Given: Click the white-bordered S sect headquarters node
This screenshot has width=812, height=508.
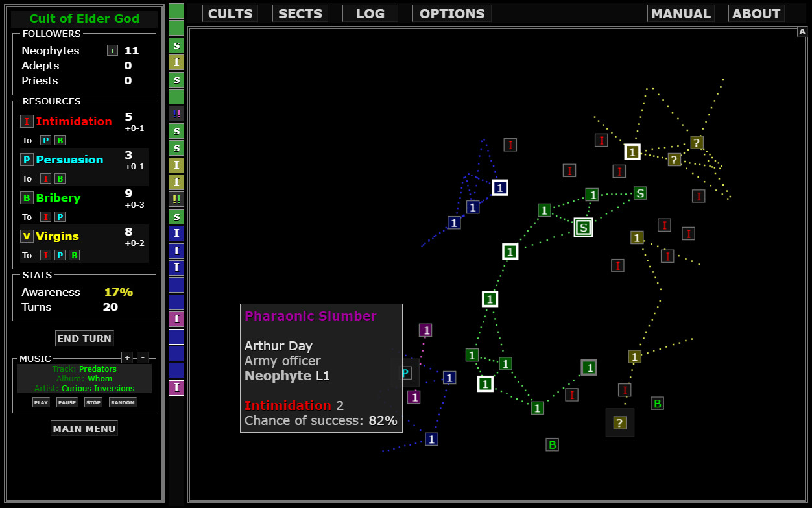Looking at the screenshot, I should [583, 227].
